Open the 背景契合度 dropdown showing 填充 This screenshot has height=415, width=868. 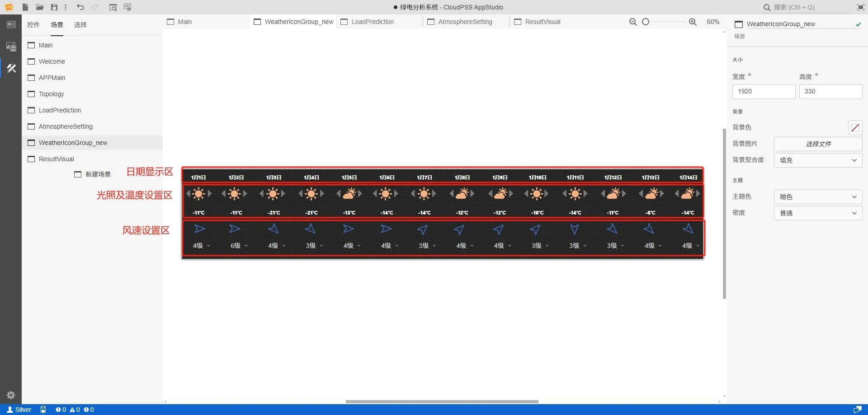pyautogui.click(x=818, y=160)
